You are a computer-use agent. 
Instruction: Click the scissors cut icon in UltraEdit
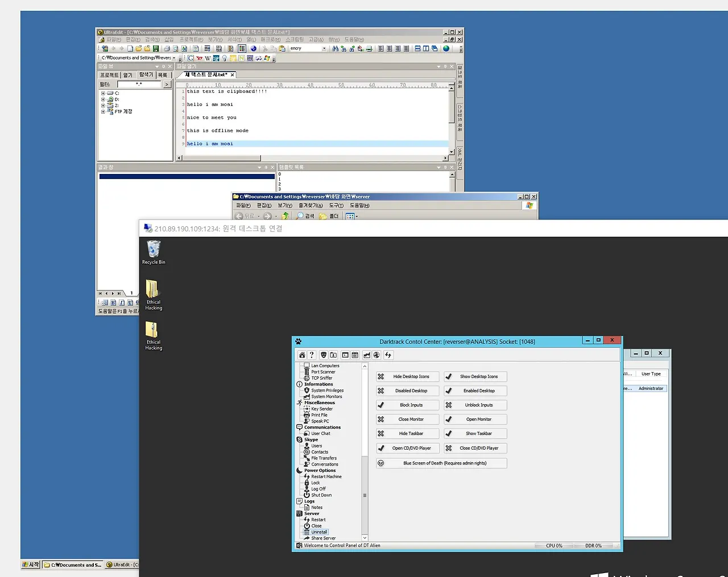[x=265, y=49]
